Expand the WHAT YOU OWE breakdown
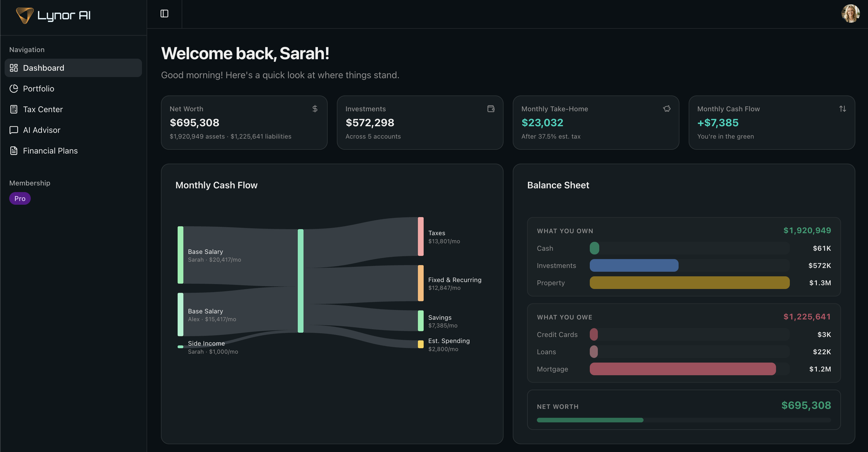 coord(564,317)
